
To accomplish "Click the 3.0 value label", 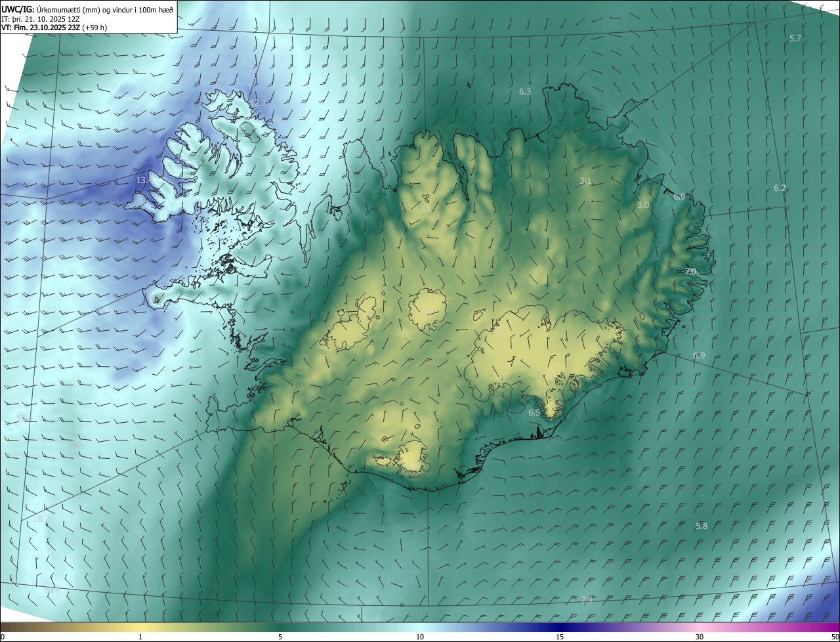I will (643, 205).
